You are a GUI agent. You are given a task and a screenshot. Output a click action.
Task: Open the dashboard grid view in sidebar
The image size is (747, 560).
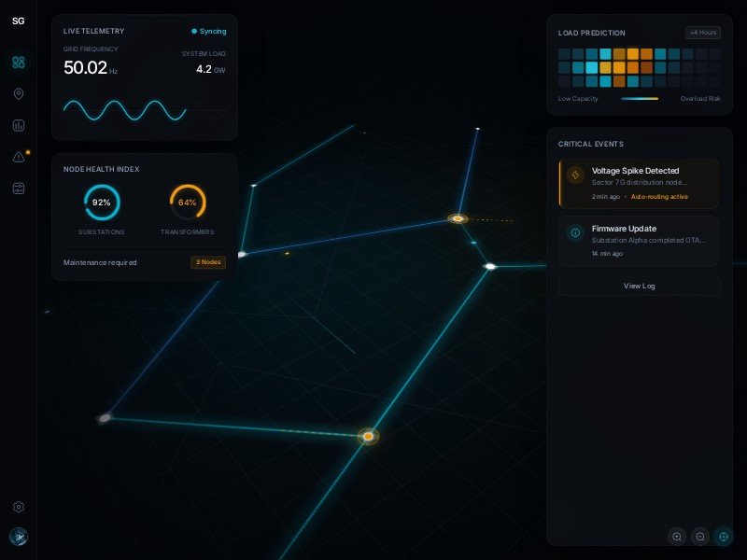pos(19,63)
